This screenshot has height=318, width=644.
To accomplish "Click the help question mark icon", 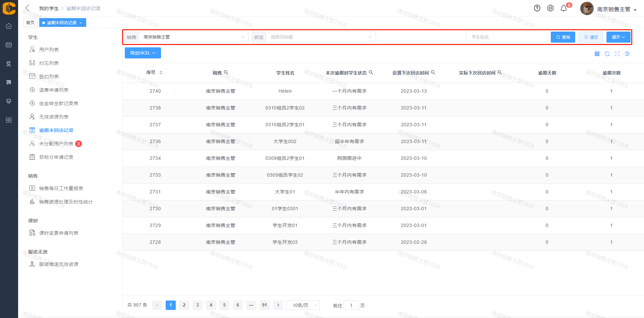I will (x=537, y=8).
